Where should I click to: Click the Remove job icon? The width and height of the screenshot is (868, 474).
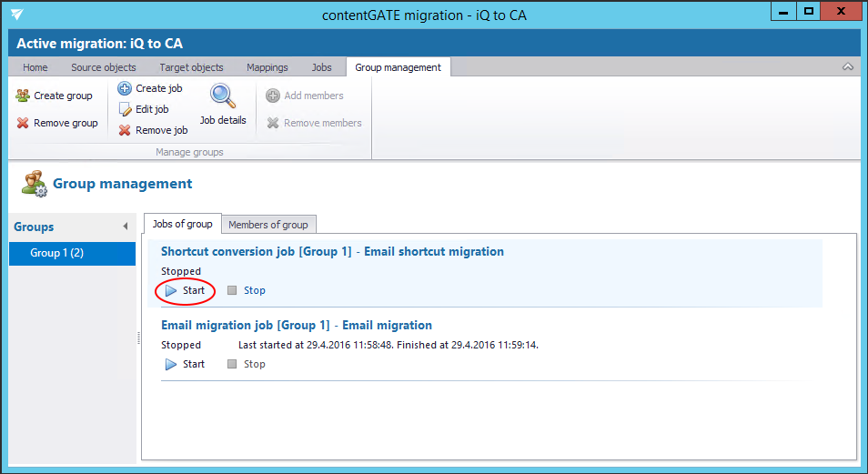[x=125, y=130]
